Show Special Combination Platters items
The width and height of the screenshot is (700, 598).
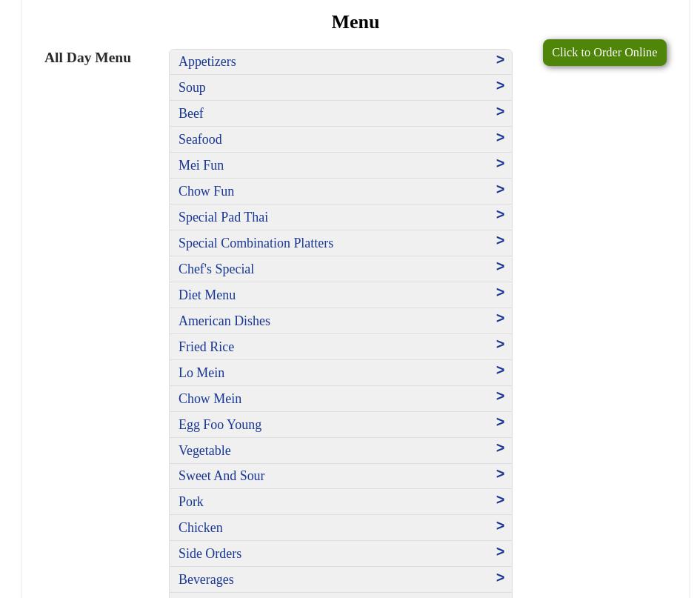click(x=256, y=243)
